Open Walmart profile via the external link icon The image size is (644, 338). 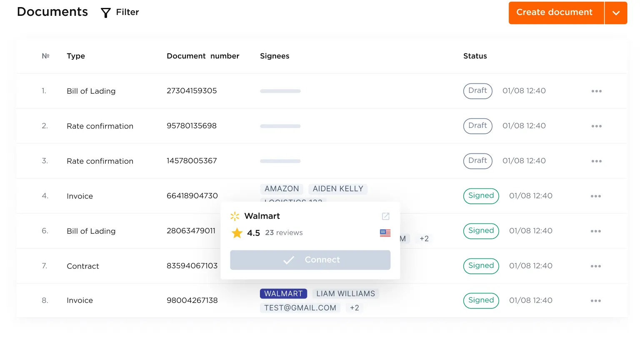pyautogui.click(x=385, y=216)
